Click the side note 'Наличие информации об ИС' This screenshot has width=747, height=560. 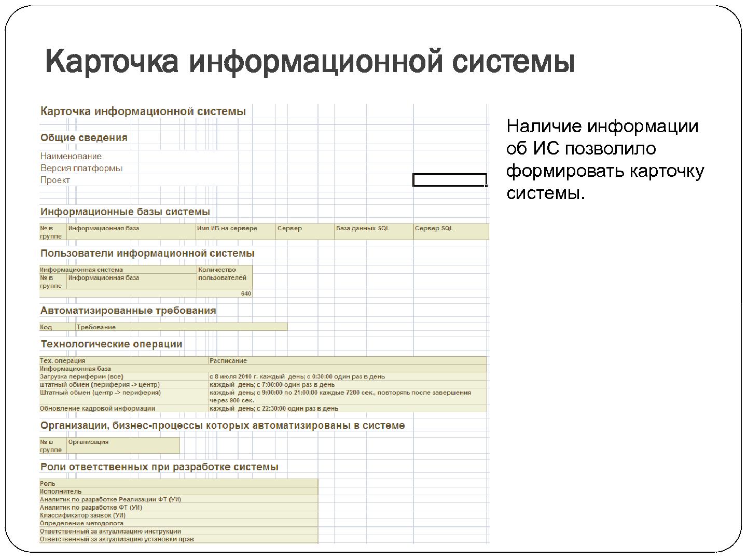pos(605,159)
